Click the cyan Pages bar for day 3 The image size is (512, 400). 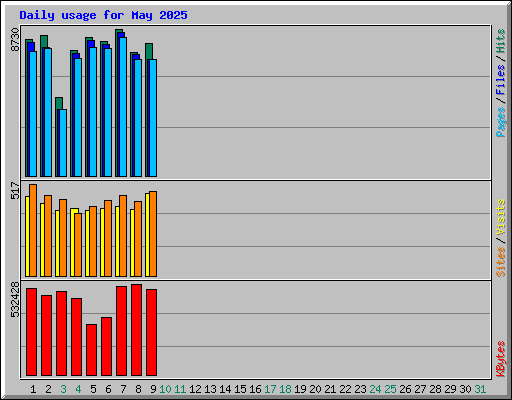(x=63, y=143)
